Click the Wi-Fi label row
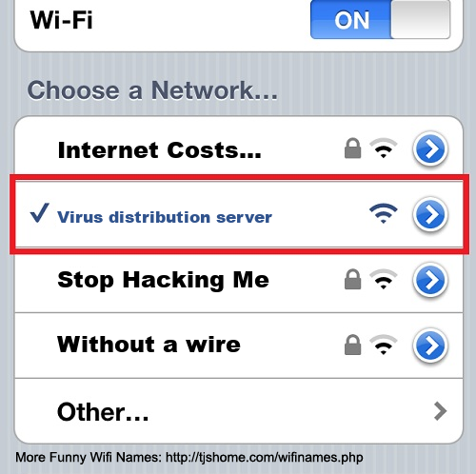Viewport: 476px width, 474px height. [239, 24]
